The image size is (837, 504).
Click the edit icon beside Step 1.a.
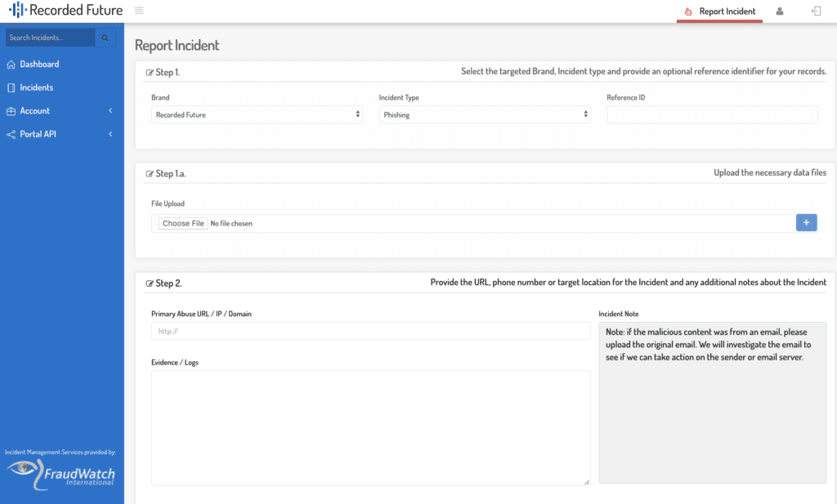[150, 174]
